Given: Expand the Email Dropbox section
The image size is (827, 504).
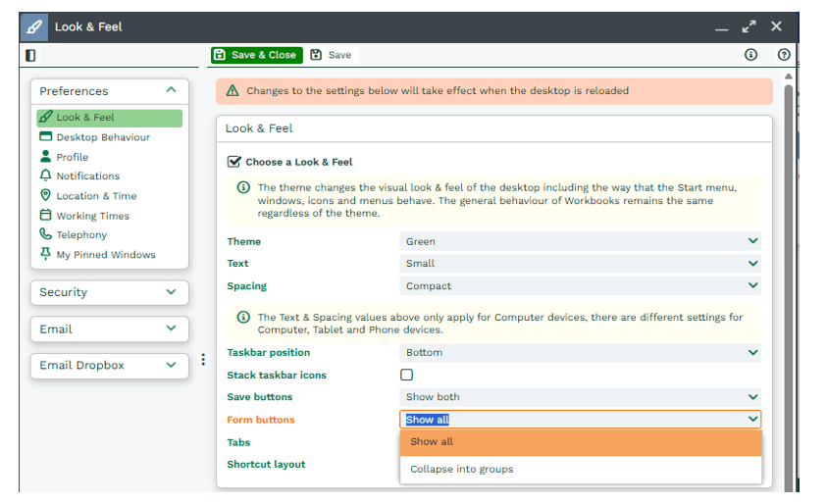Looking at the screenshot, I should [109, 365].
